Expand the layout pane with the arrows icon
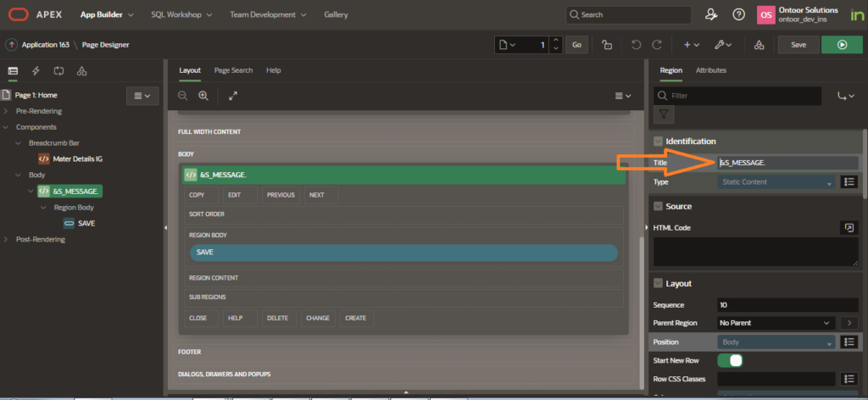 233,96
